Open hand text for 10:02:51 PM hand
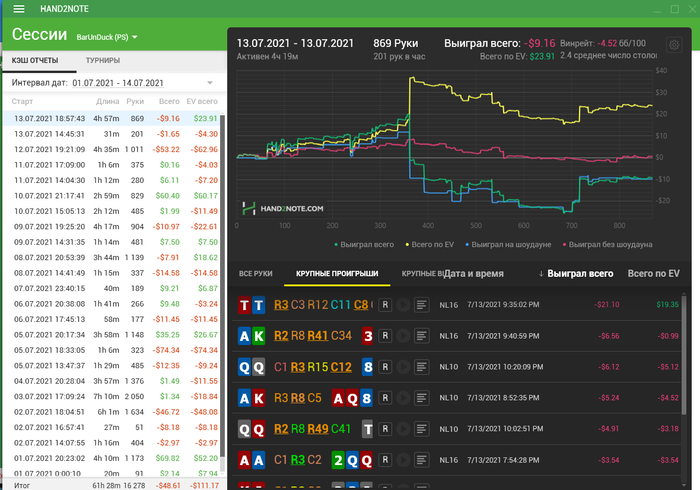Image resolution: width=700 pixels, height=490 pixels. coord(421,429)
